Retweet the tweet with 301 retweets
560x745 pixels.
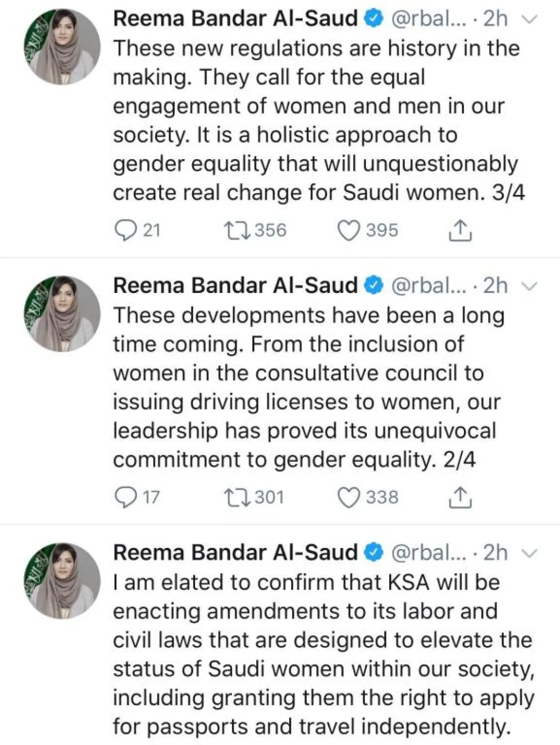[238, 497]
